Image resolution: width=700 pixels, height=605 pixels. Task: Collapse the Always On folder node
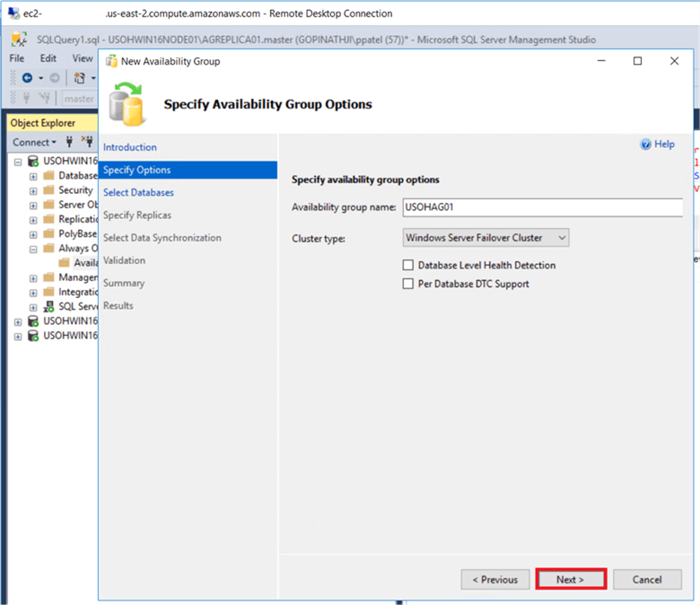coord(33,250)
